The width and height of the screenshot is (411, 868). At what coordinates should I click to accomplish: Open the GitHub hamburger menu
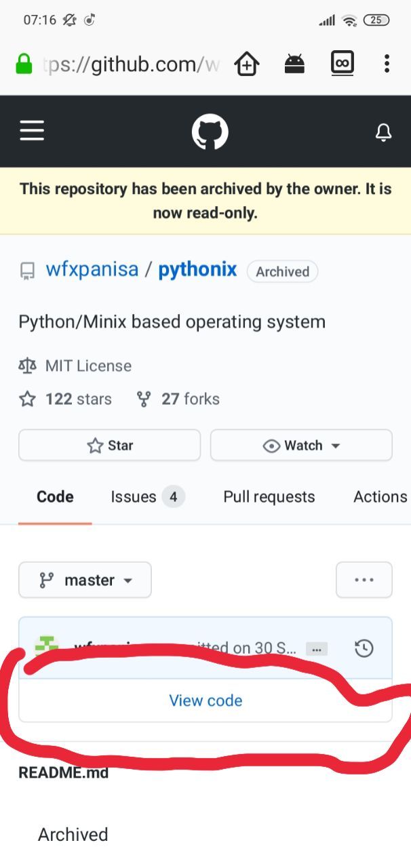(32, 131)
